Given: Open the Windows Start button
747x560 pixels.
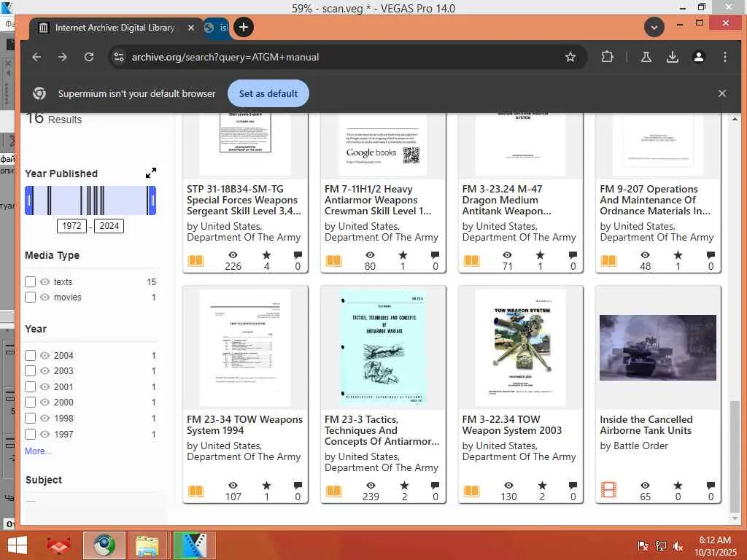Looking at the screenshot, I should tap(18, 545).
